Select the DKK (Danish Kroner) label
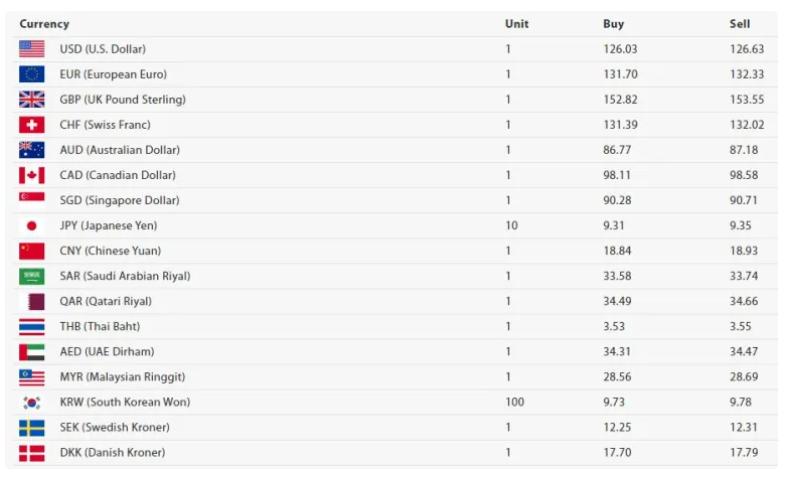This screenshot has width=801, height=482. coord(112,452)
